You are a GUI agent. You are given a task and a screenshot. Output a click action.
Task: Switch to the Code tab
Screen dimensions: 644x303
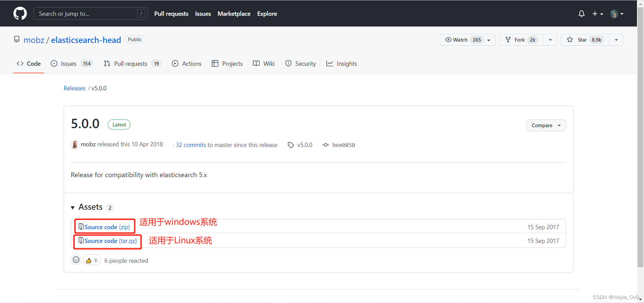29,64
